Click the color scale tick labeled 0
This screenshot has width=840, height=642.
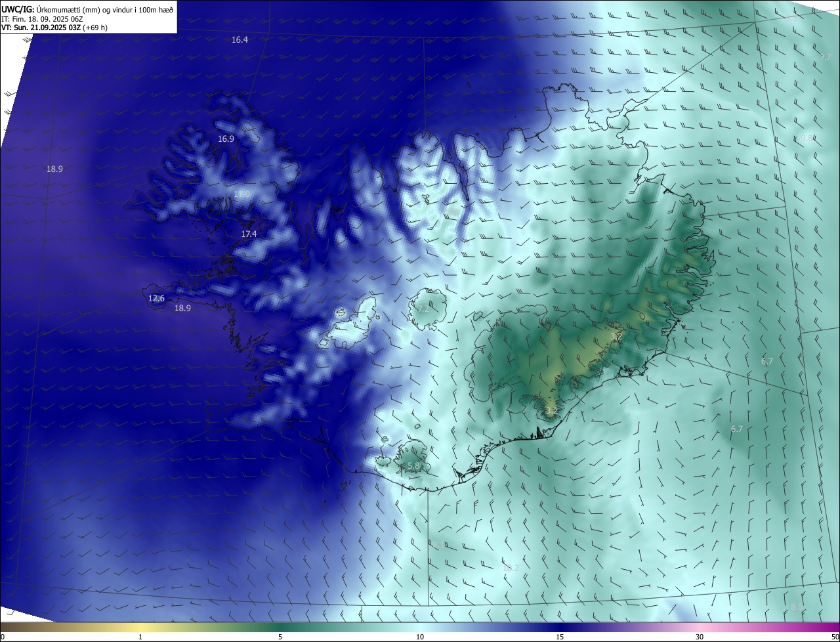tap(3, 637)
